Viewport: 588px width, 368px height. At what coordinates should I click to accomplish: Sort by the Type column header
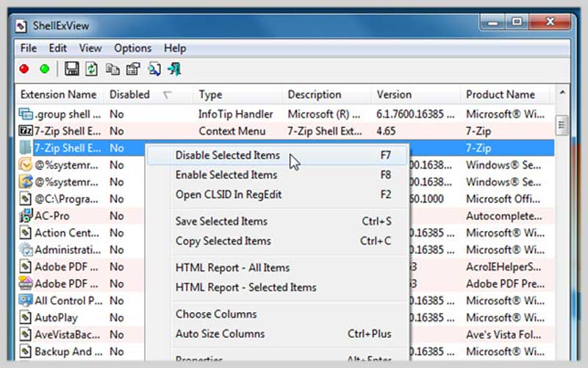(x=237, y=95)
